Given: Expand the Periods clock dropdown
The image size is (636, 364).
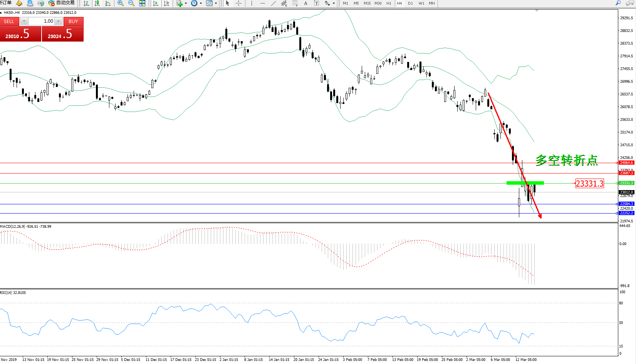Looking at the screenshot, I should pos(201,3).
